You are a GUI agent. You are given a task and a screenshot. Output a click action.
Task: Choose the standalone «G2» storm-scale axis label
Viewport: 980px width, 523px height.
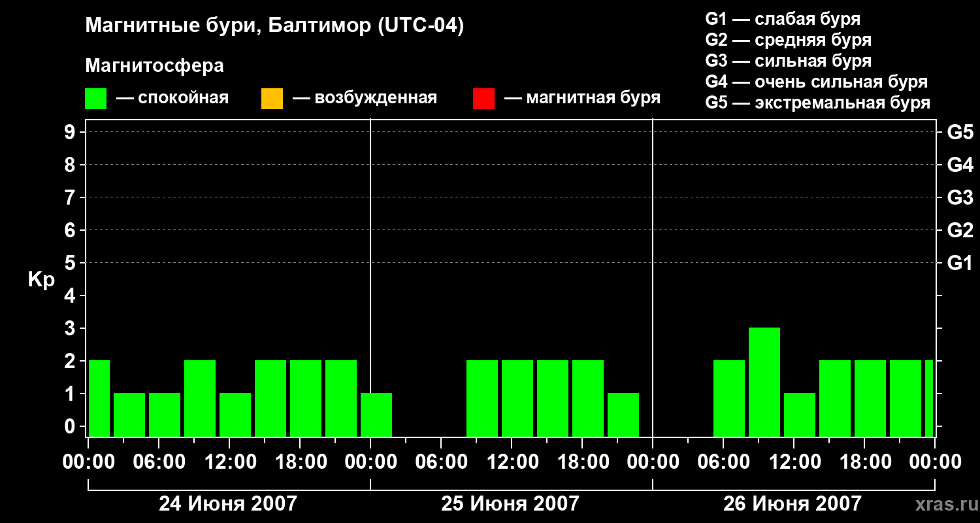point(960,230)
